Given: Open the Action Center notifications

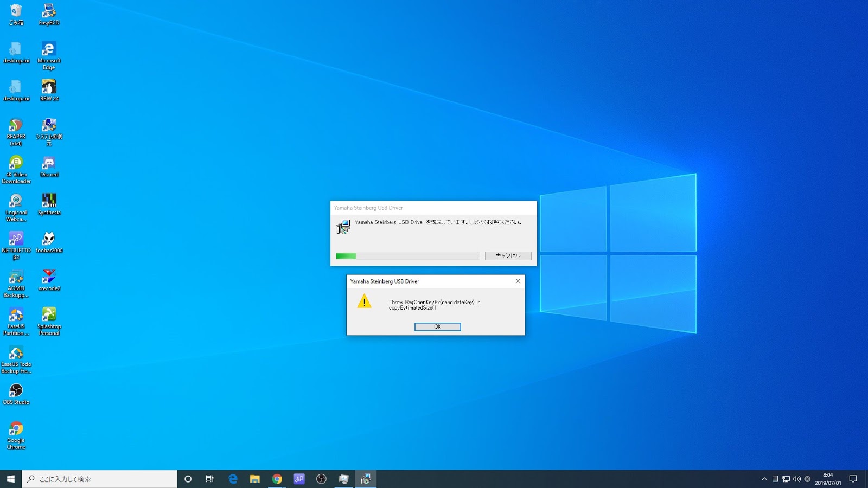Looking at the screenshot, I should 853,479.
